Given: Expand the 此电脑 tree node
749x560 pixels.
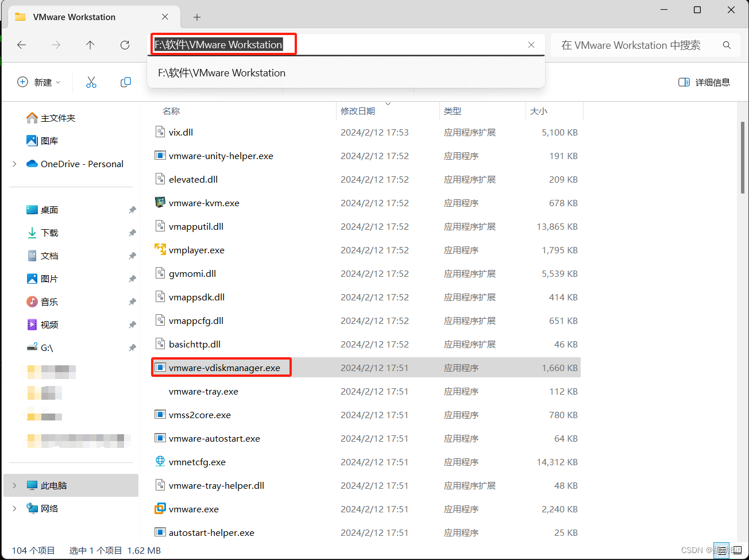Looking at the screenshot, I should point(15,485).
